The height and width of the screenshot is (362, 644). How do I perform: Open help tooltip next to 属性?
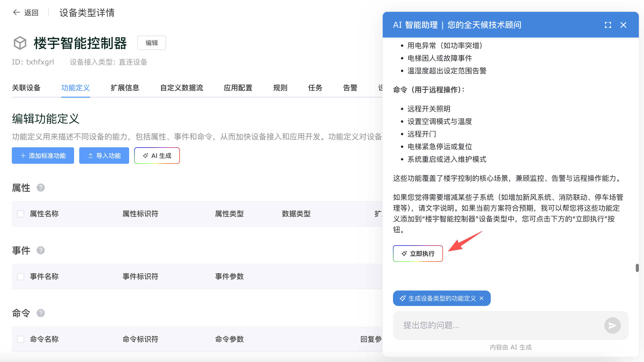(41, 188)
